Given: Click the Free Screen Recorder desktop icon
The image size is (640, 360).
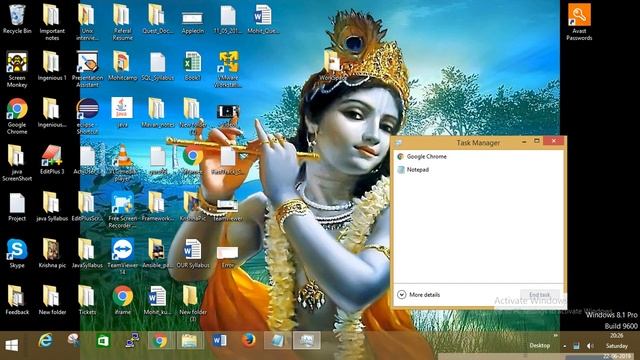Looking at the screenshot, I should tap(122, 210).
